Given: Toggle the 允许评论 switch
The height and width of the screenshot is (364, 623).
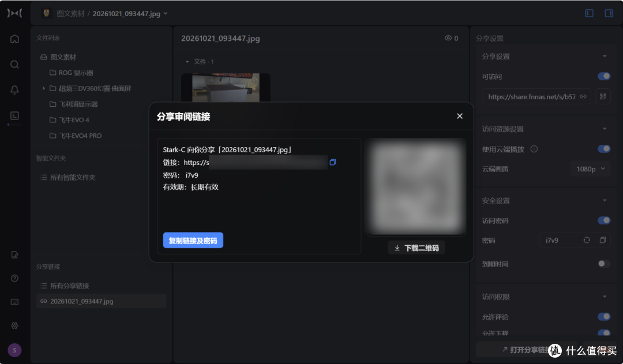Looking at the screenshot, I should [604, 316].
